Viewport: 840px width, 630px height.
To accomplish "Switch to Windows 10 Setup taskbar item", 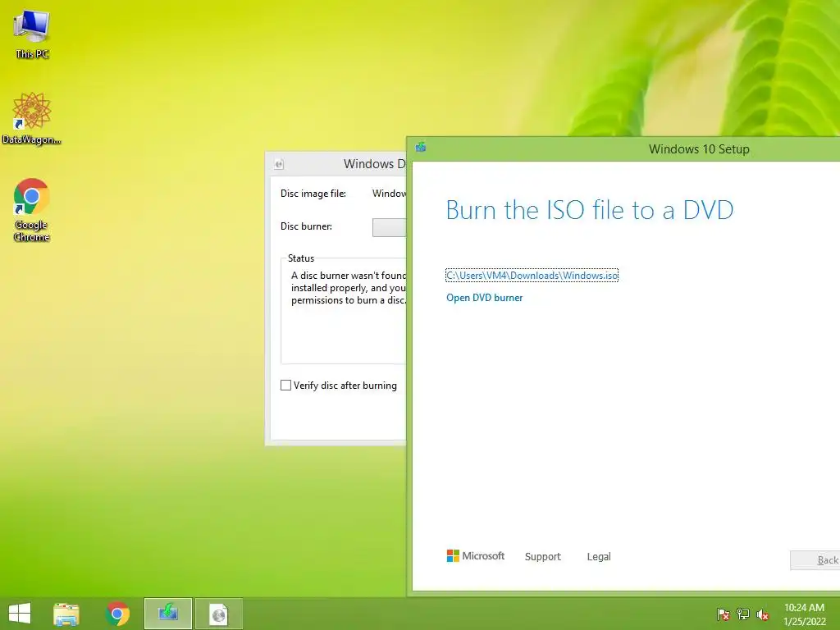I will pyautogui.click(x=167, y=614).
